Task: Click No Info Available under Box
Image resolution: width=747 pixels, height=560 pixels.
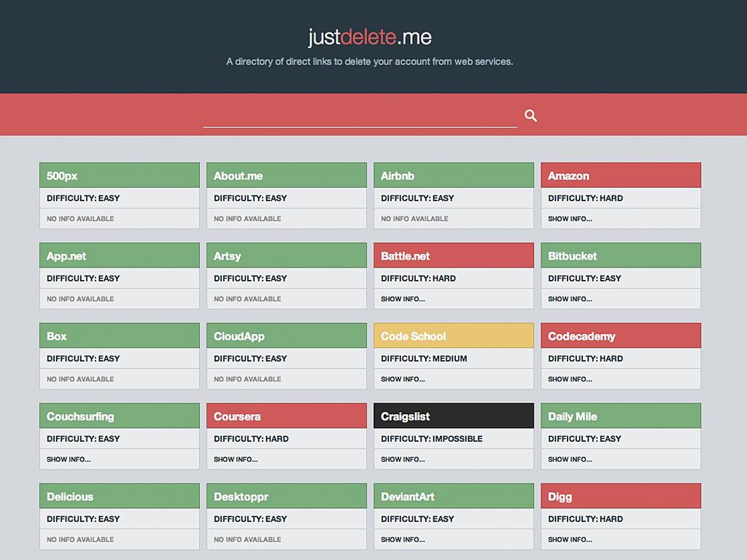Action: (x=80, y=379)
